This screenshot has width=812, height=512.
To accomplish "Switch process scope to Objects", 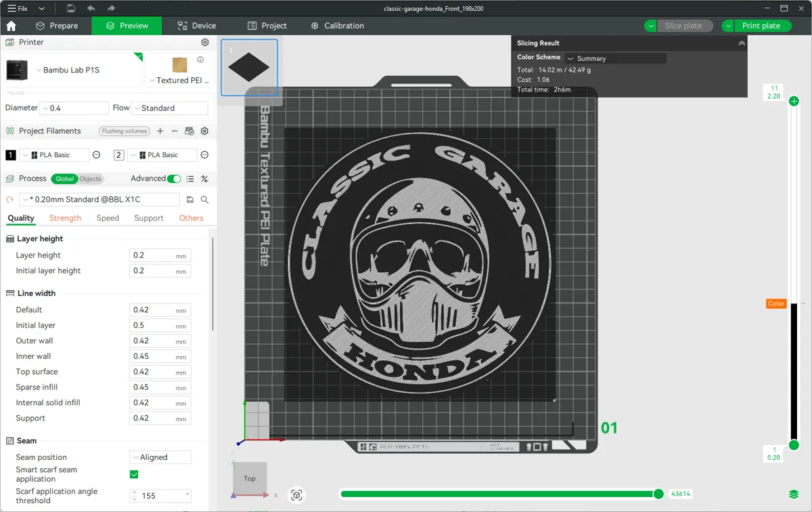I will (x=90, y=179).
